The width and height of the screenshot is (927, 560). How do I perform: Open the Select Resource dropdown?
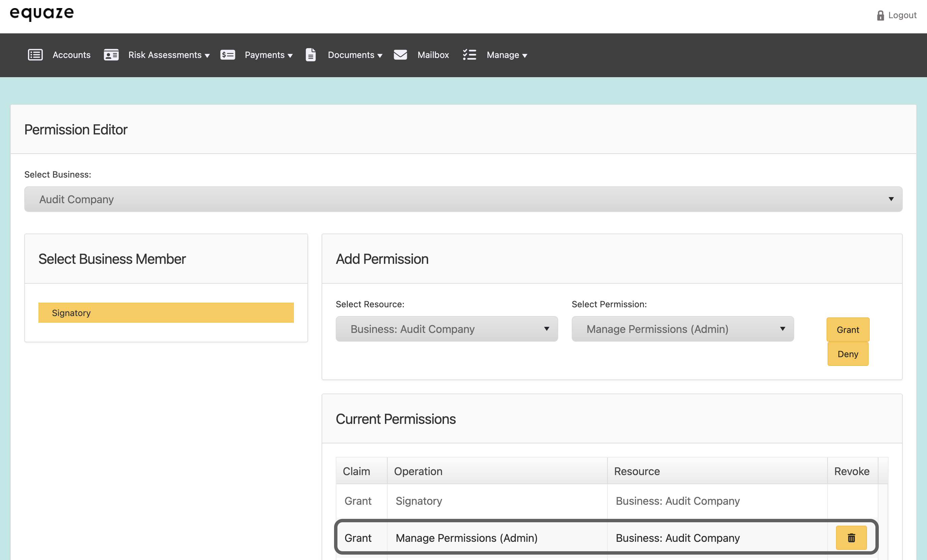(447, 329)
